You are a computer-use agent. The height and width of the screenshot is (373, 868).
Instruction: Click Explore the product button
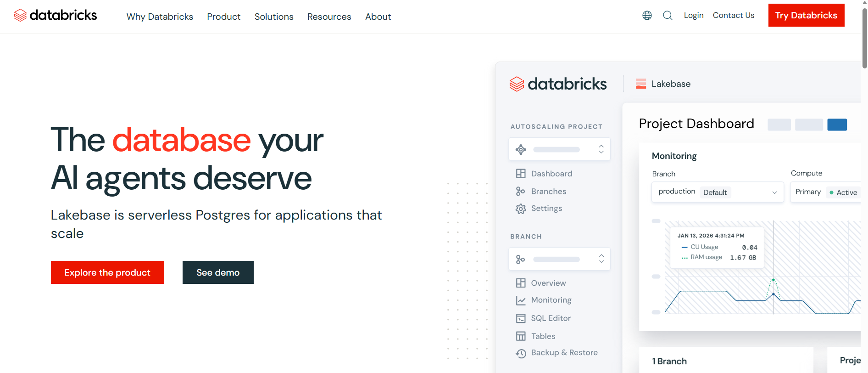click(x=107, y=272)
